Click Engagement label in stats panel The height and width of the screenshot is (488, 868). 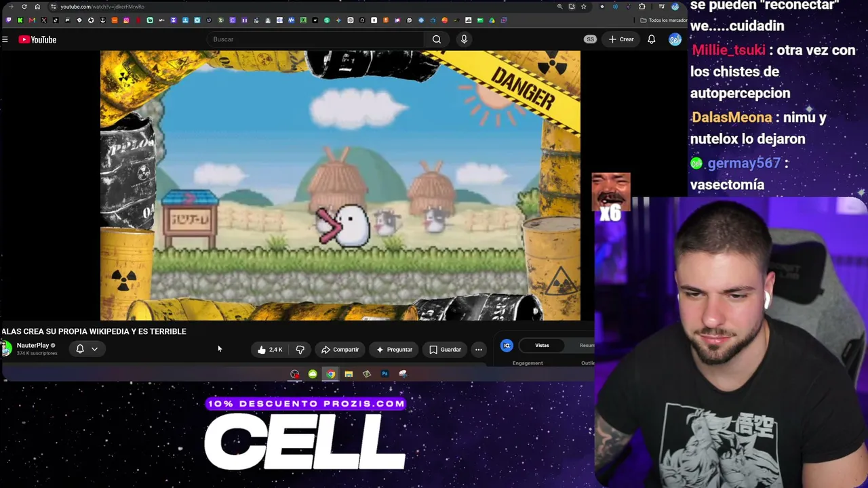click(x=528, y=363)
